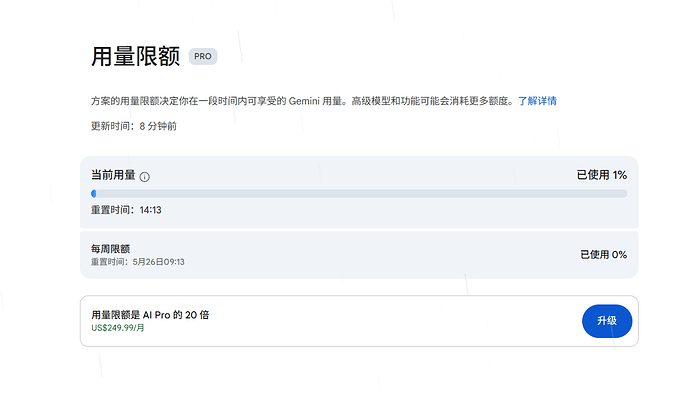This screenshot has width=690, height=405.
Task: Click the 当前用量 label
Action: [113, 175]
